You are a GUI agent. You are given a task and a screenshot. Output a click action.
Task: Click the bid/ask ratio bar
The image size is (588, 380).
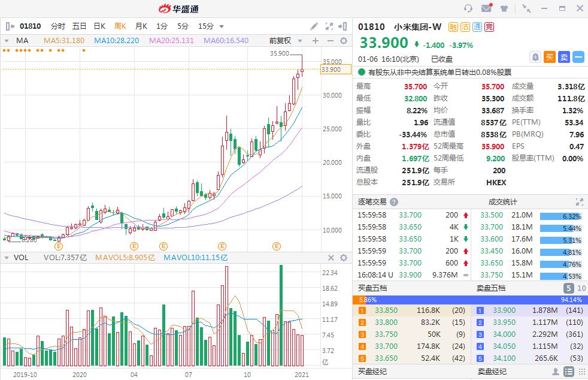pyautogui.click(x=470, y=300)
